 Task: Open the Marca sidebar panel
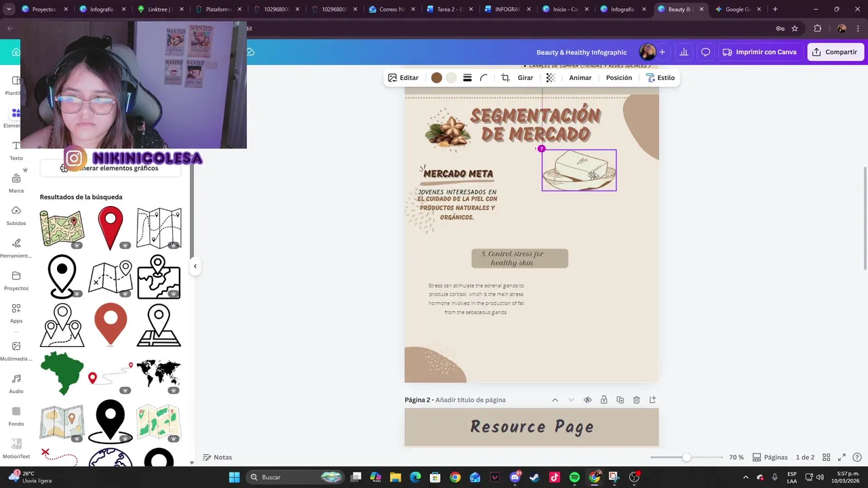[x=16, y=183]
